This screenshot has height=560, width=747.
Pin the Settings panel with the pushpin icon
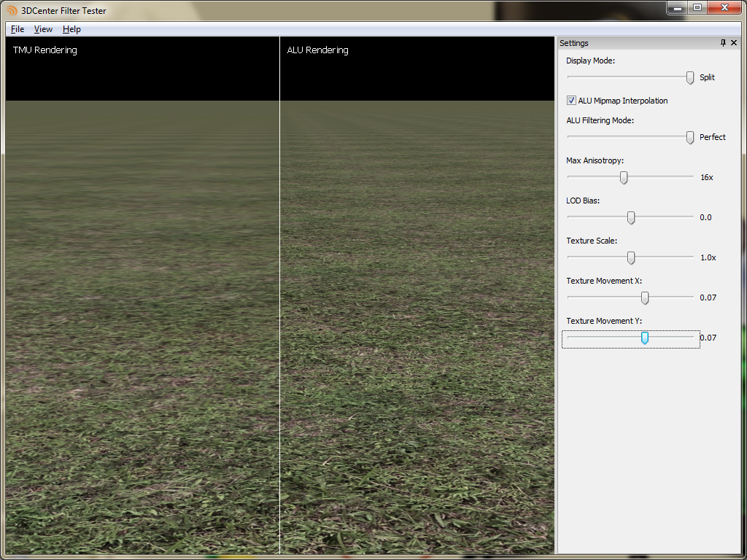click(x=723, y=43)
